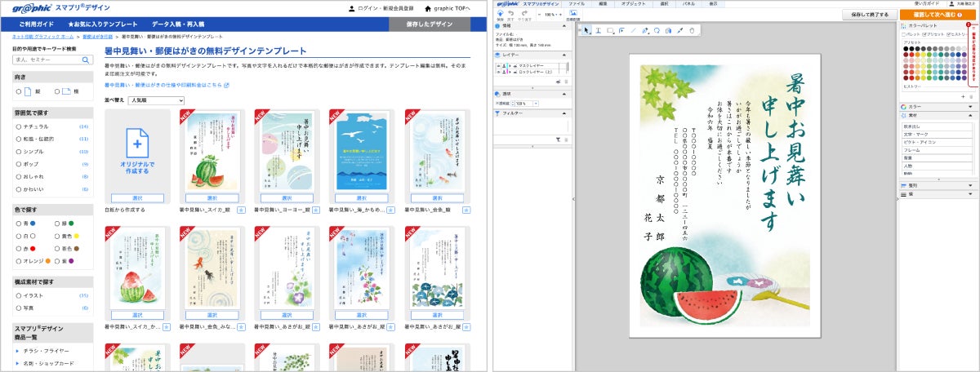Select the Text tool in the editor toolbar
Viewport: 980px width, 372px height.
[599, 30]
